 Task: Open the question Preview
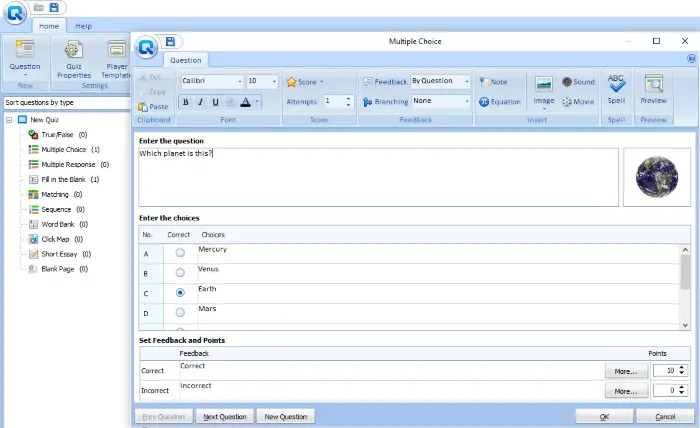[654, 89]
